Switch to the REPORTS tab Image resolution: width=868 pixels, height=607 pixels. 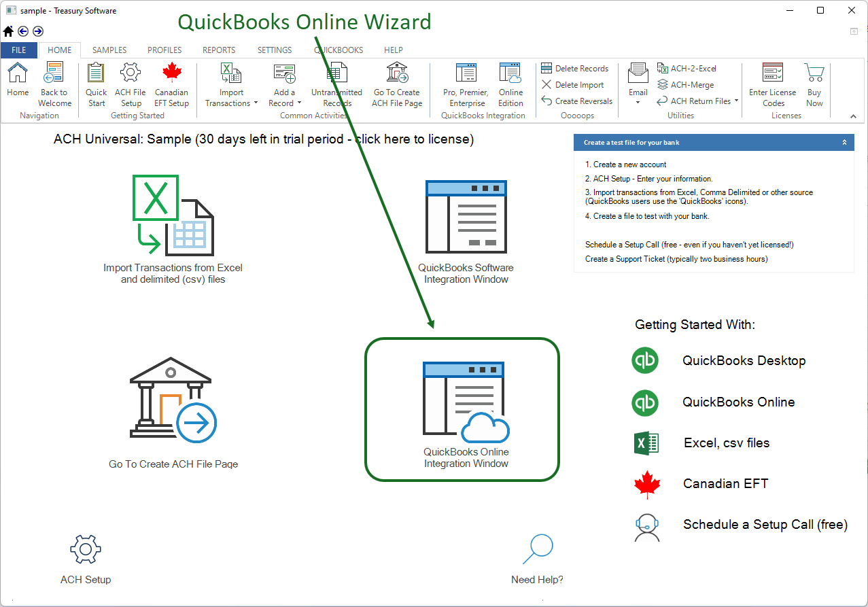click(x=219, y=50)
